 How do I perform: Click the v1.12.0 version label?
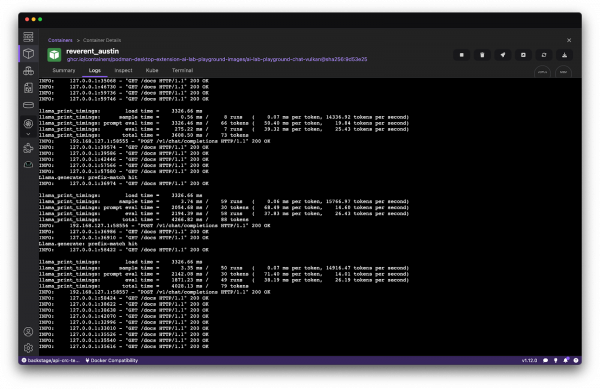529,360
